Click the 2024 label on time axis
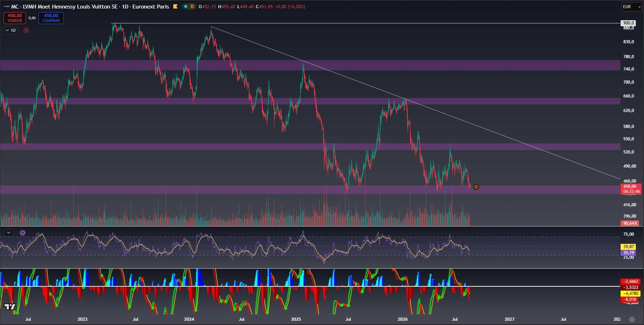This screenshot has height=325, width=644. click(189, 319)
